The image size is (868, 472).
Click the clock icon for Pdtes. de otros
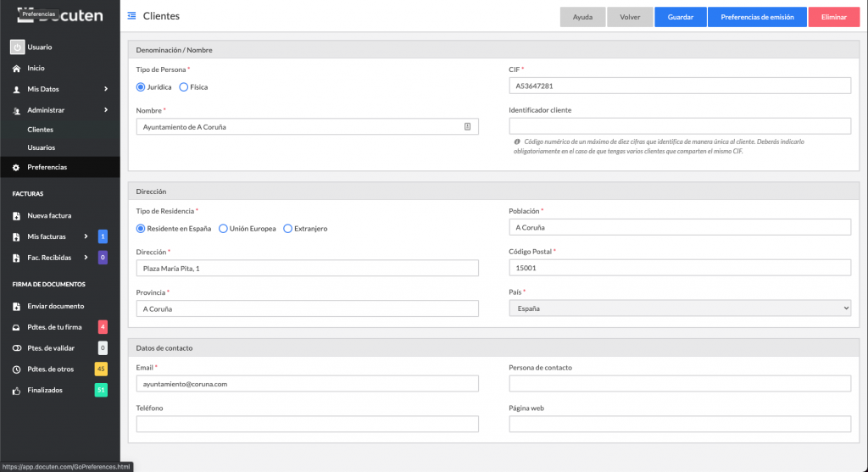point(17,369)
